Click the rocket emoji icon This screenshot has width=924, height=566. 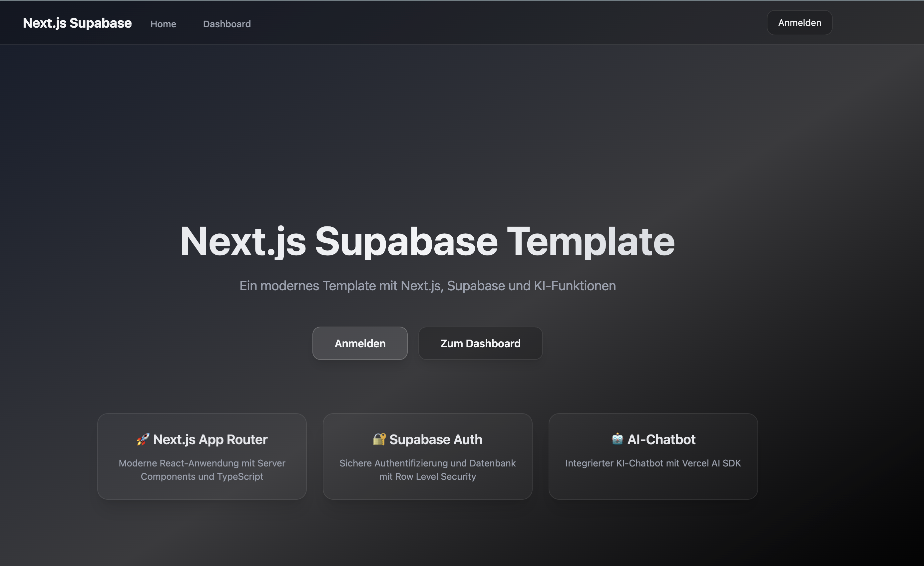pos(143,439)
